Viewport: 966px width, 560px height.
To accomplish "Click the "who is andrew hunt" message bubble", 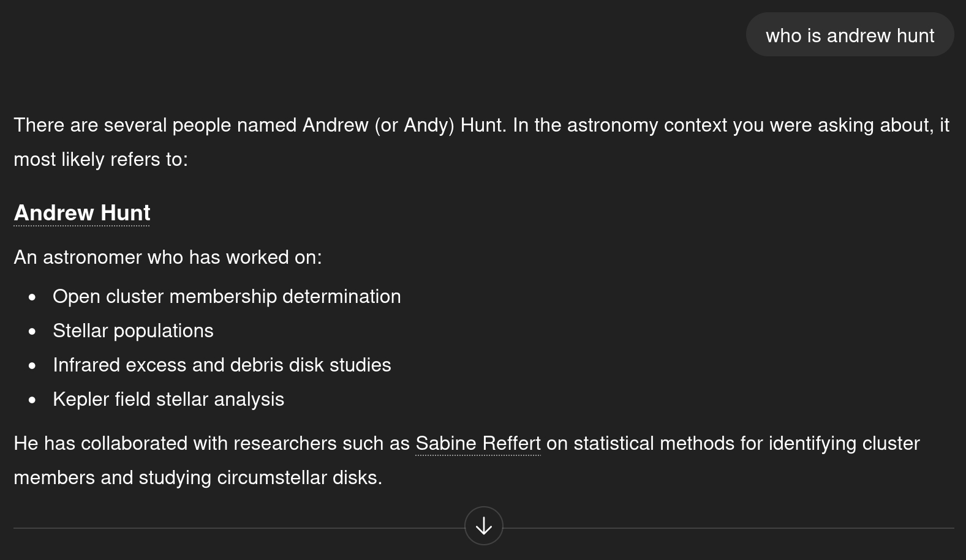I will click(850, 35).
